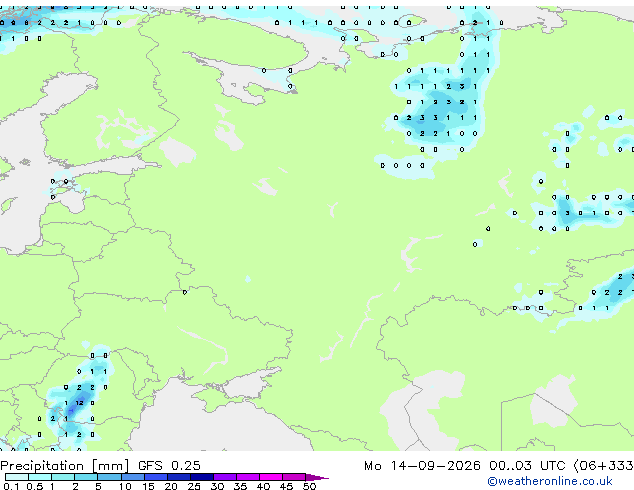Click the legend tick label '0.1'

pos(11,486)
